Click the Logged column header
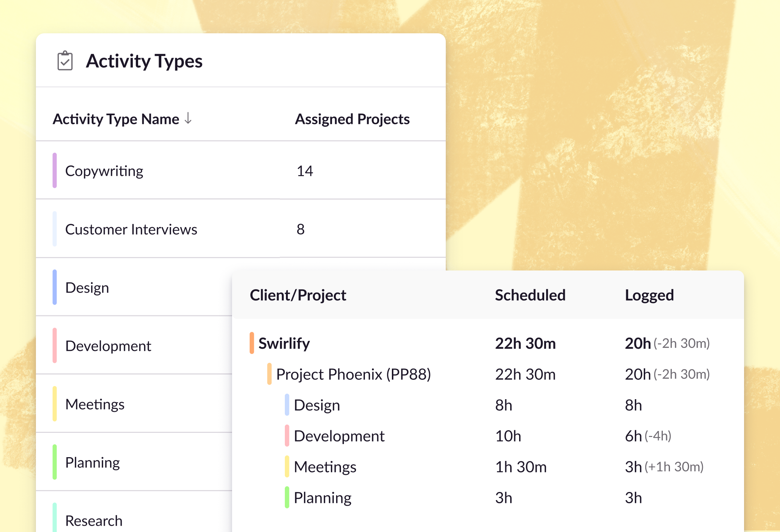The image size is (780, 532). click(649, 296)
